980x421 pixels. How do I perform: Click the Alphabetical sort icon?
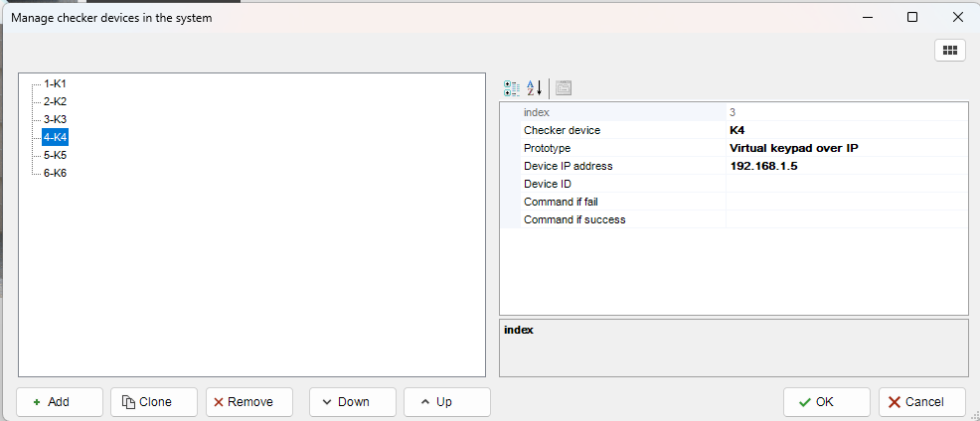[x=535, y=87]
